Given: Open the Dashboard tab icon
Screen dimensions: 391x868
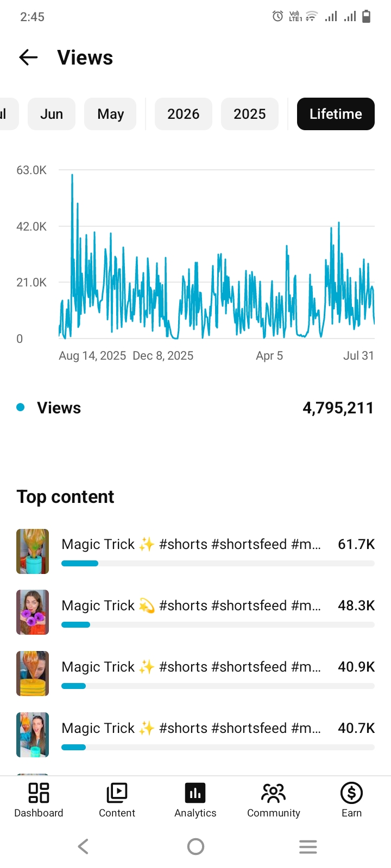Looking at the screenshot, I should click(x=39, y=793).
